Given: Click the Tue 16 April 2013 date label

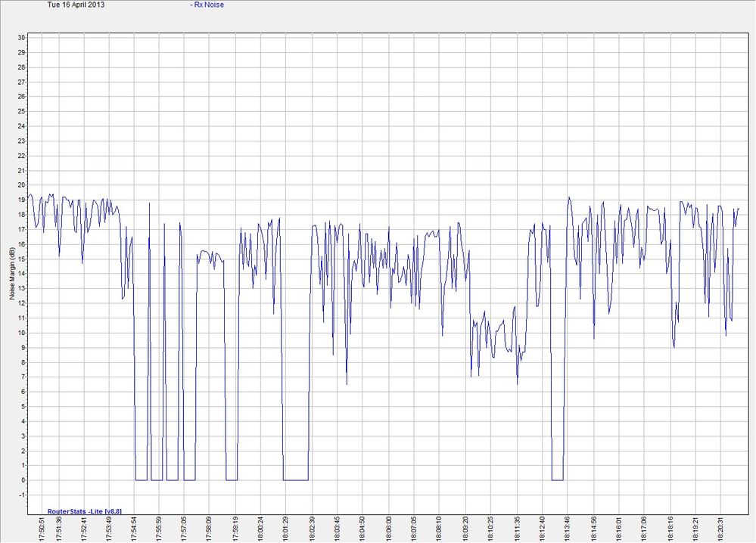Looking at the screenshot, I should pos(76,5).
